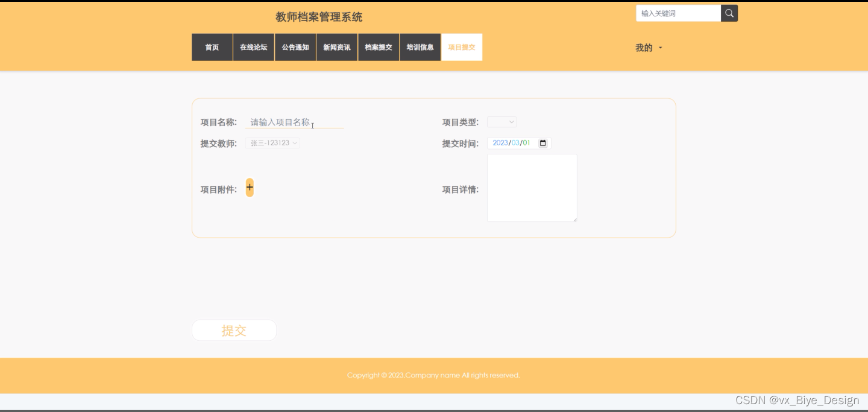The height and width of the screenshot is (412, 868).
Task: Click the 项目名称 label
Action: click(219, 122)
